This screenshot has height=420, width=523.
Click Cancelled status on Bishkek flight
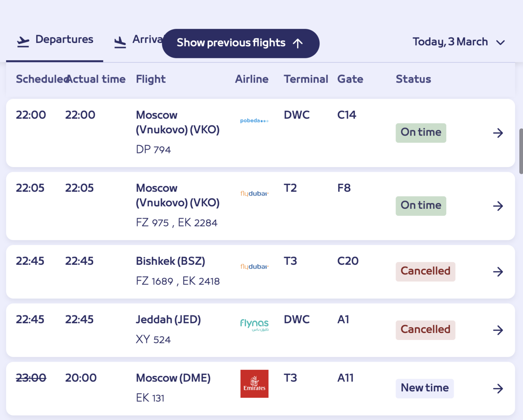click(425, 271)
